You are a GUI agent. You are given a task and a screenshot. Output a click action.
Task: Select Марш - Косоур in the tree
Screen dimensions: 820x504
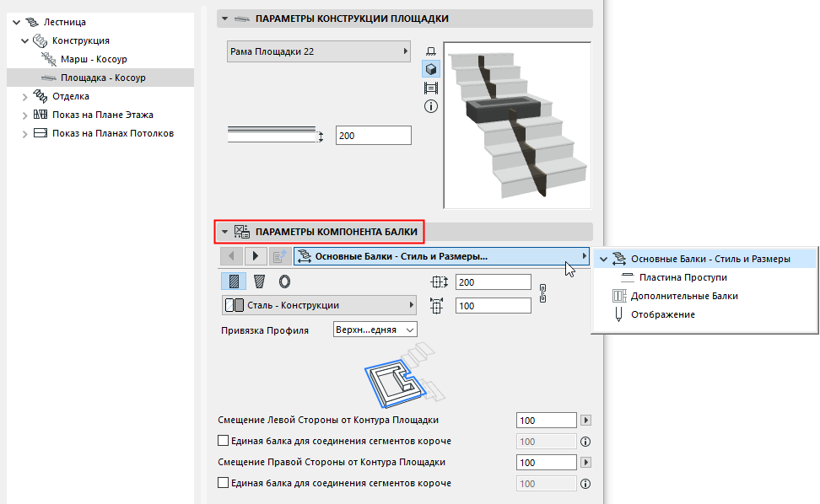[x=94, y=59]
